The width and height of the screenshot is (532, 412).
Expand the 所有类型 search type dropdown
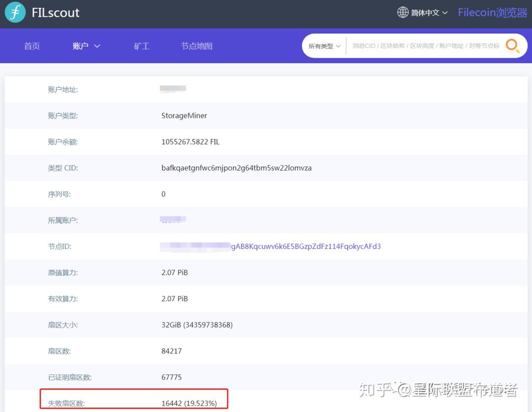pyautogui.click(x=324, y=46)
